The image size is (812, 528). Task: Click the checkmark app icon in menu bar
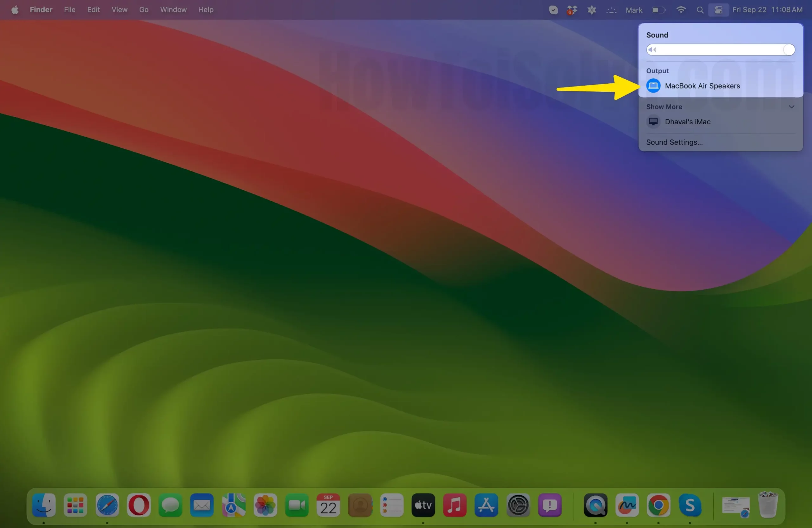(553, 10)
